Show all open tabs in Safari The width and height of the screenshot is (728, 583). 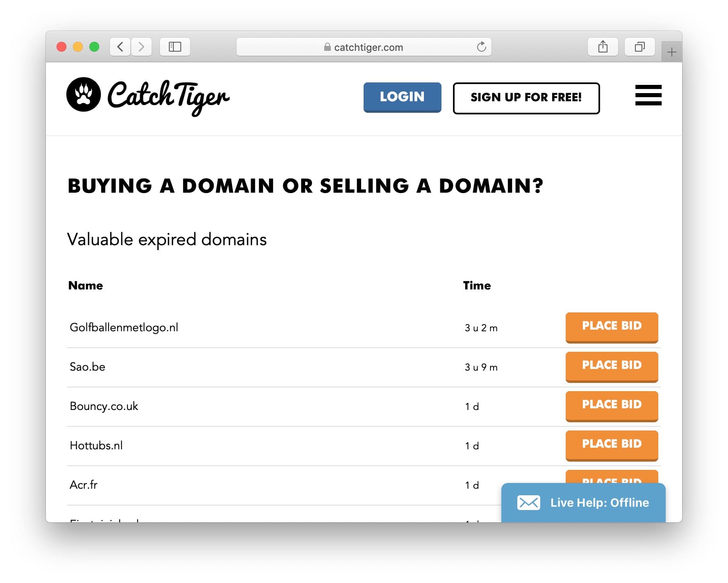(x=639, y=46)
